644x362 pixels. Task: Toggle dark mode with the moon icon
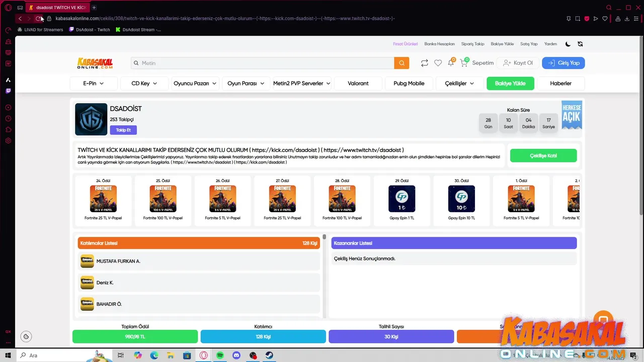point(568,44)
